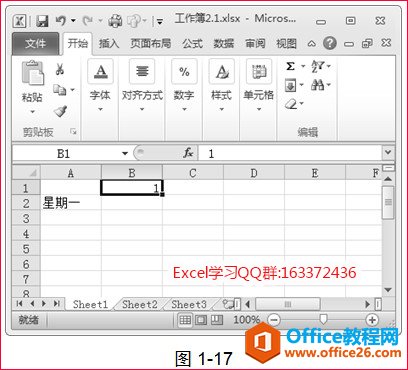Viewport: 408px width, 370px height.
Task: Switch to the 视图 View tab
Action: (286, 44)
